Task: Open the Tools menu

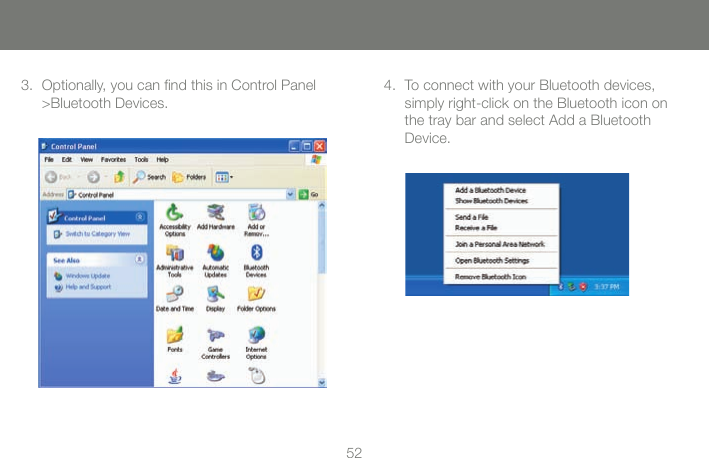Action: [141, 160]
